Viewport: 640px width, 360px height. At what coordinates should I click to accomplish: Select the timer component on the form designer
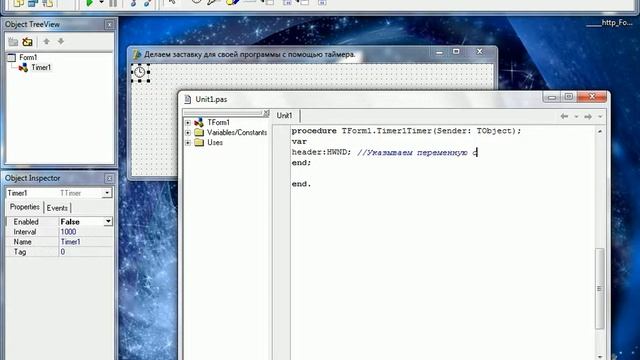pyautogui.click(x=140, y=72)
